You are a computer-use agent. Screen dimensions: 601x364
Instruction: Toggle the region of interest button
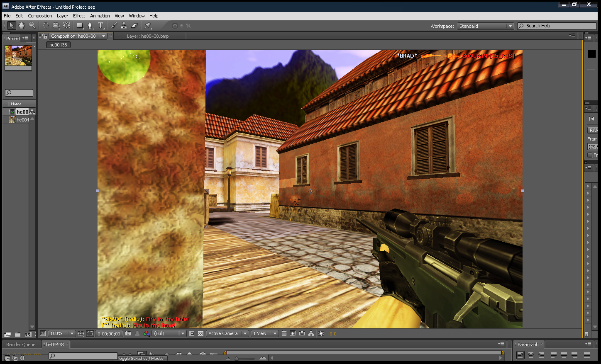(x=191, y=333)
